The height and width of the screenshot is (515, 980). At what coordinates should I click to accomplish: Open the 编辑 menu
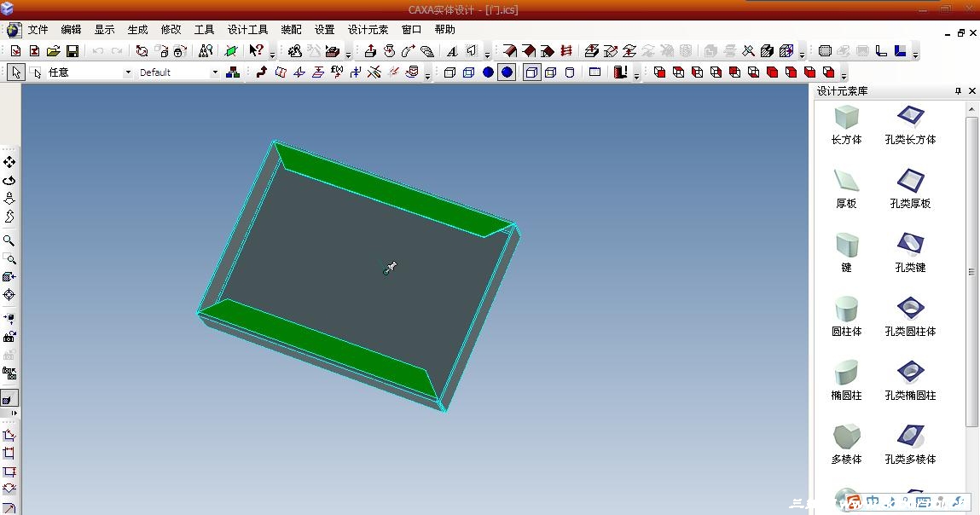[x=72, y=29]
